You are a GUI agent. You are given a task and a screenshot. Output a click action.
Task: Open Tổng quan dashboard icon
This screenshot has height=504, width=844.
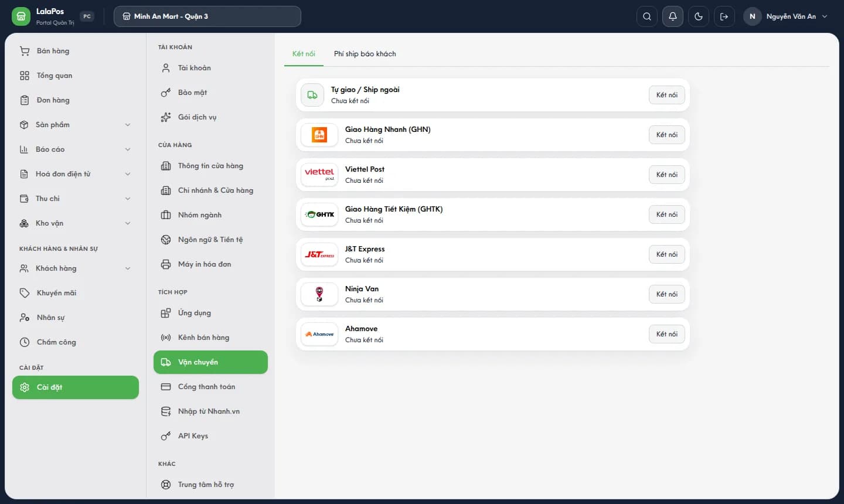point(25,76)
